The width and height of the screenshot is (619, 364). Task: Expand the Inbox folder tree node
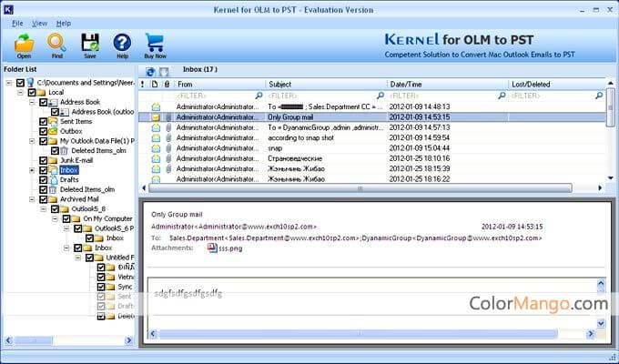[x=33, y=170]
